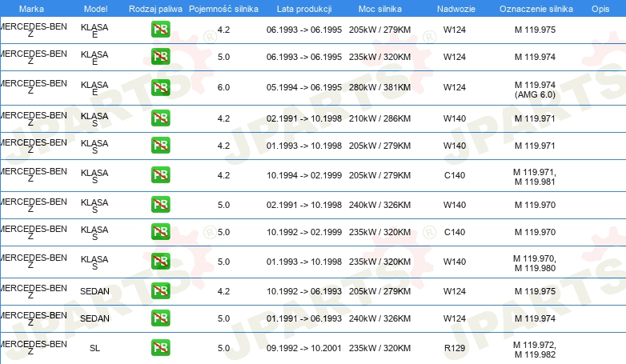Click the M 119.975 cell in the KLASA E row
The height and width of the screenshot is (364, 626).
(x=535, y=30)
